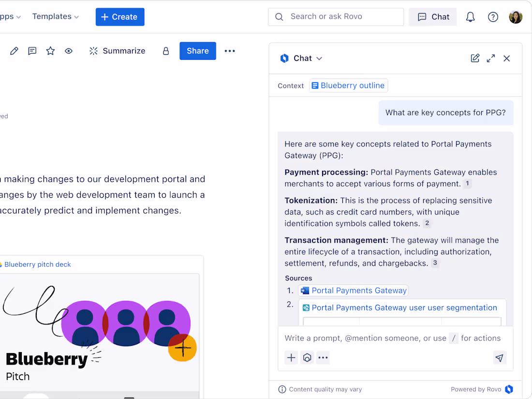Start a new chat using the compose icon
532x399 pixels.
point(475,58)
